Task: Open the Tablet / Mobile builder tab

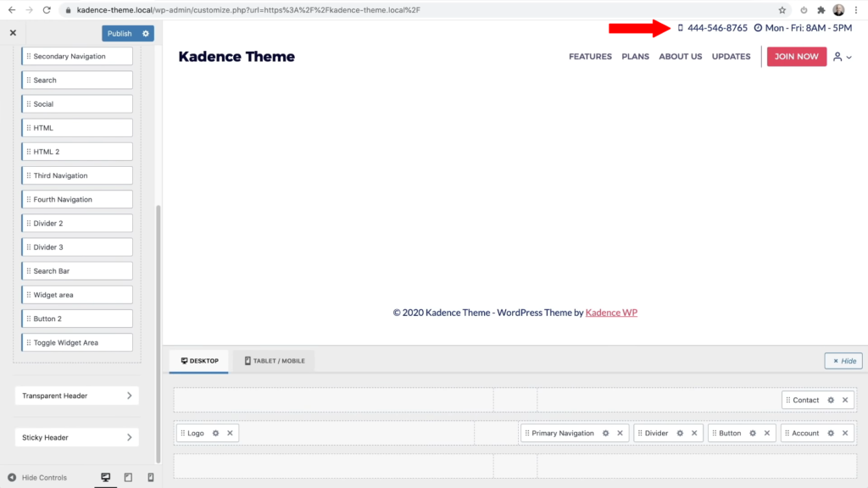Action: [275, 361]
